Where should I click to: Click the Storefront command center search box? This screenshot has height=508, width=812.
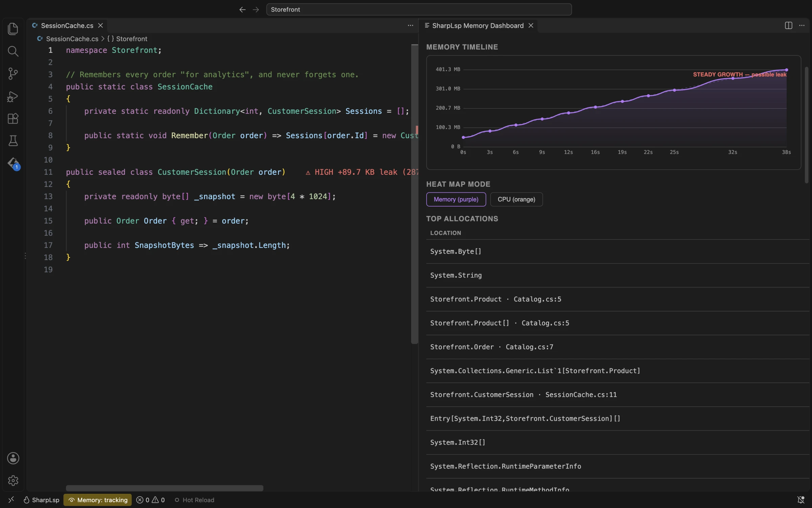pos(419,9)
